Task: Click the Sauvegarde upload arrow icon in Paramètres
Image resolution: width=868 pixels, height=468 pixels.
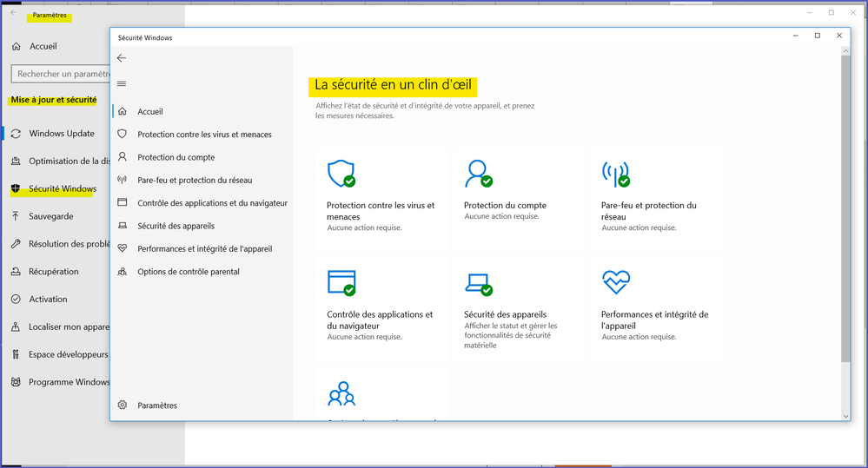Action: click(16, 216)
